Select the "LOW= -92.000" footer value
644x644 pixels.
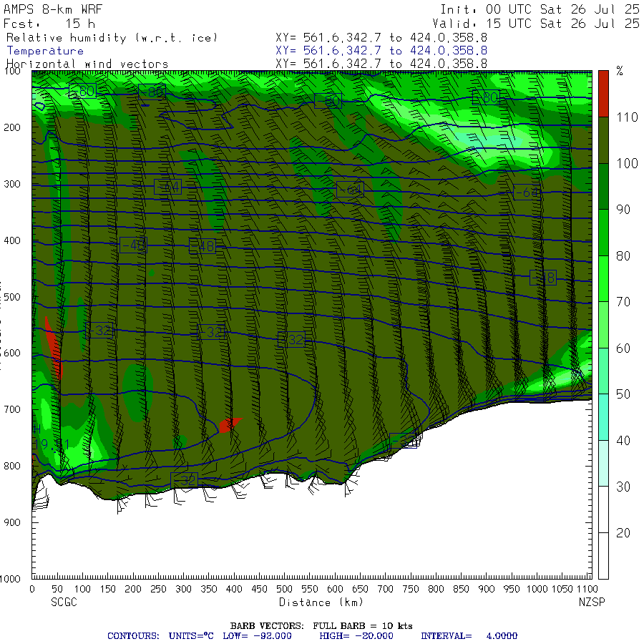click(x=257, y=636)
